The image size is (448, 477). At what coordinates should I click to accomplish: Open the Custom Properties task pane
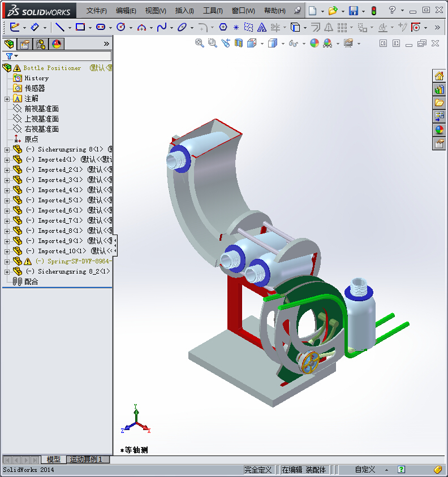click(439, 144)
